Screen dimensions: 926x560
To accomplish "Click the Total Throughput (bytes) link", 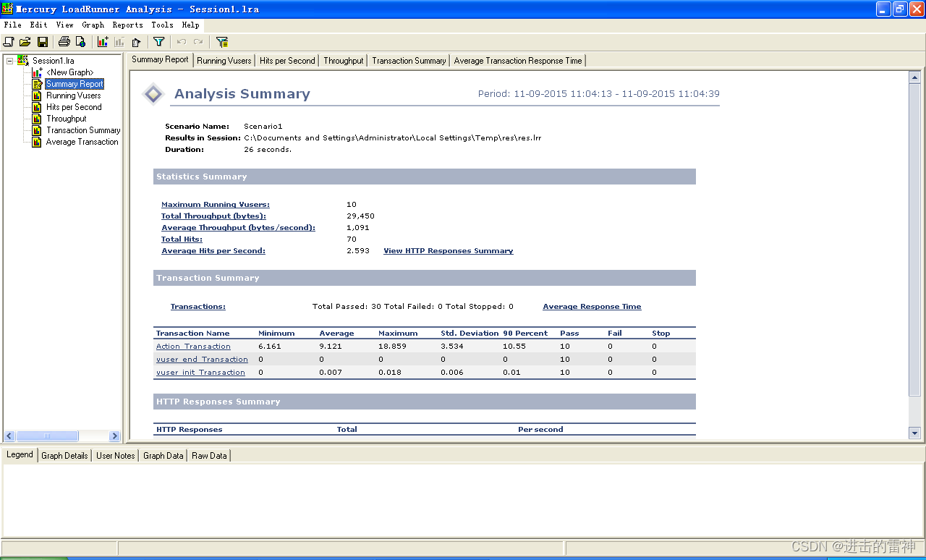I will point(213,216).
